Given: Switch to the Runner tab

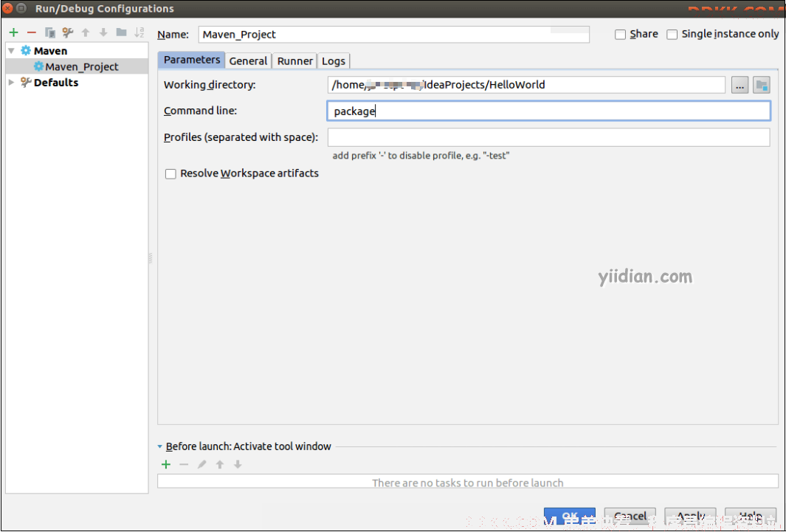Looking at the screenshot, I should pos(294,61).
